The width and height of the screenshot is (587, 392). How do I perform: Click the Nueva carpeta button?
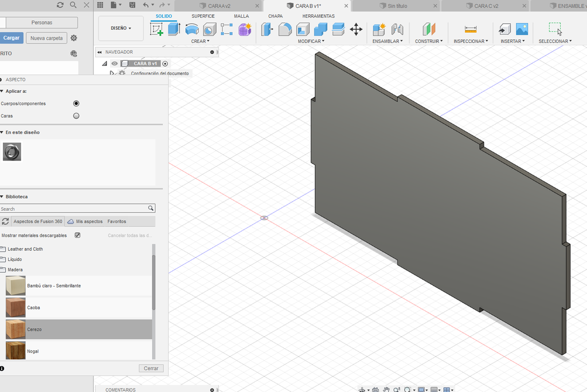(x=47, y=38)
